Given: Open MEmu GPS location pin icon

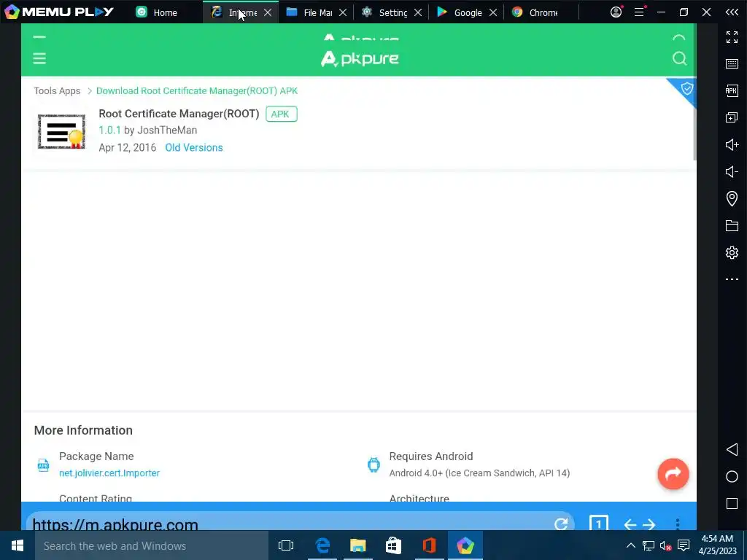Looking at the screenshot, I should [x=732, y=198].
